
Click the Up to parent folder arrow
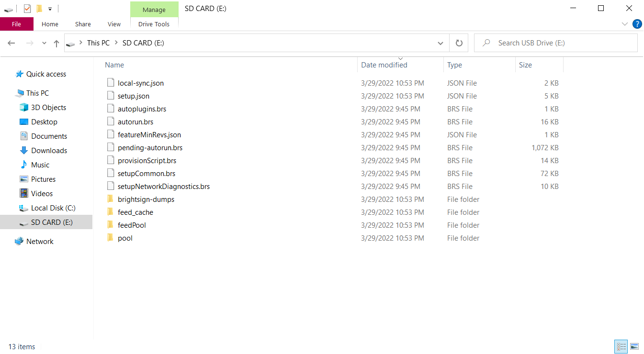pyautogui.click(x=56, y=43)
